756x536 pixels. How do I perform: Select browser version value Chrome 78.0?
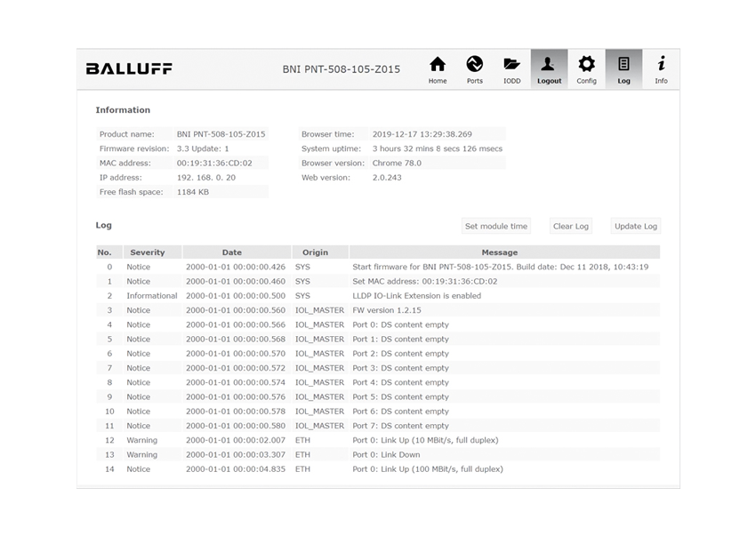pyautogui.click(x=397, y=163)
